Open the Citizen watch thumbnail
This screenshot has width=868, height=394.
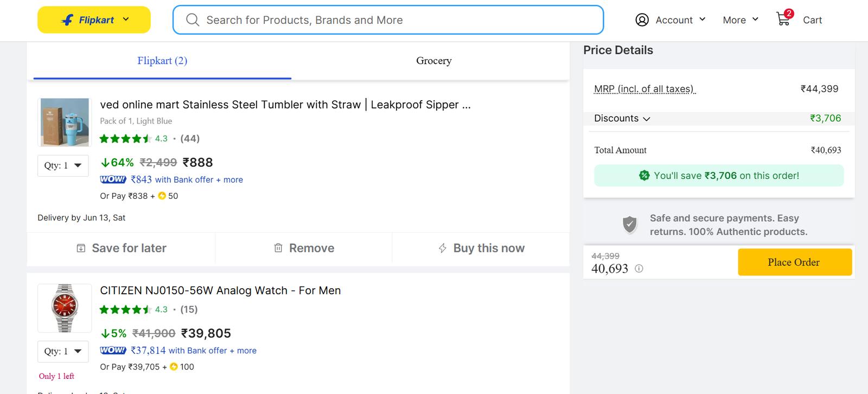[65, 308]
